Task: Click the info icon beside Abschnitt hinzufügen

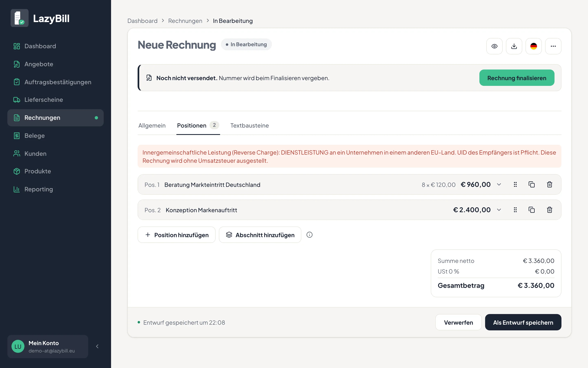Action: pos(310,235)
